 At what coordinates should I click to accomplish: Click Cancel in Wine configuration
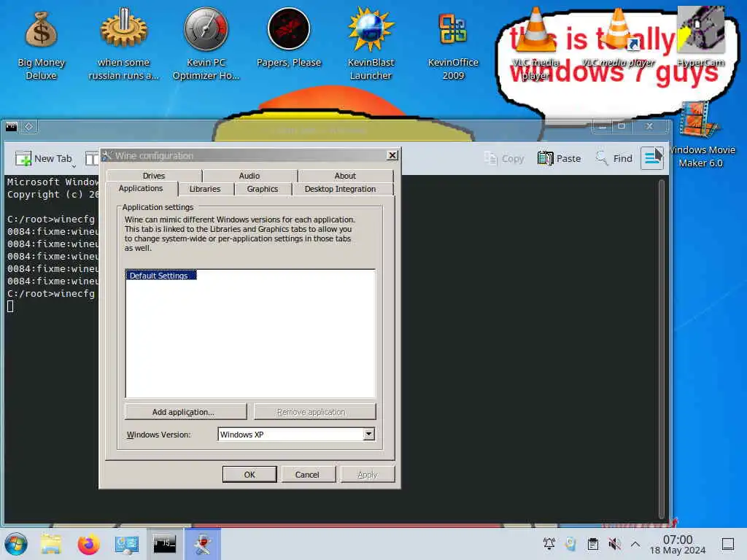click(x=307, y=474)
